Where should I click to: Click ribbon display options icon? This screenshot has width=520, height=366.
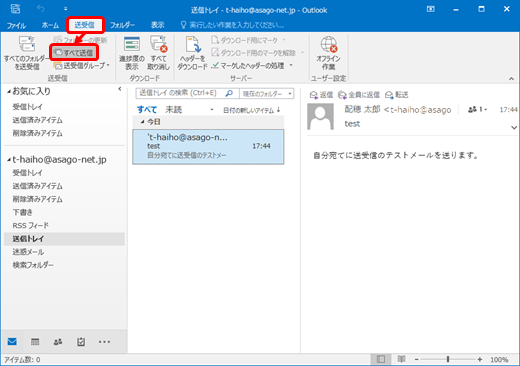point(431,9)
